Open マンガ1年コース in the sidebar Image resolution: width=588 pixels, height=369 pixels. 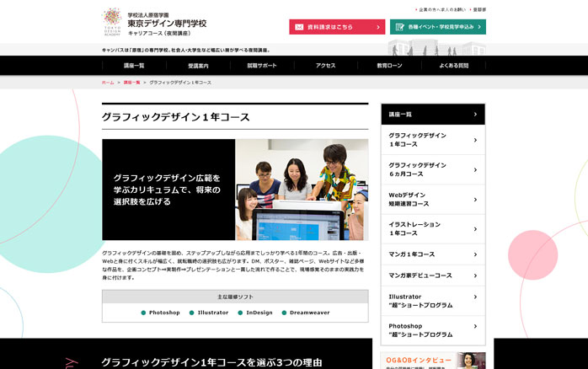pos(433,254)
